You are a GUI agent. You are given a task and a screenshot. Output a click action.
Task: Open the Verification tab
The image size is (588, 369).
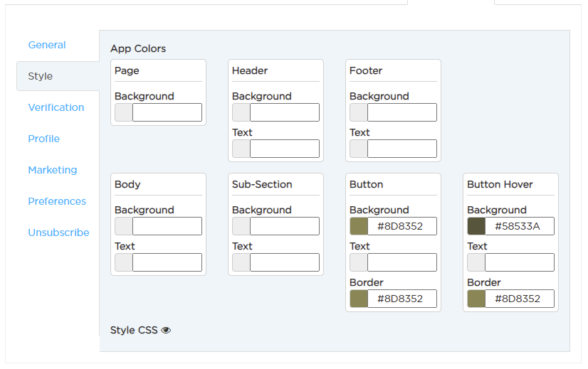pos(56,107)
